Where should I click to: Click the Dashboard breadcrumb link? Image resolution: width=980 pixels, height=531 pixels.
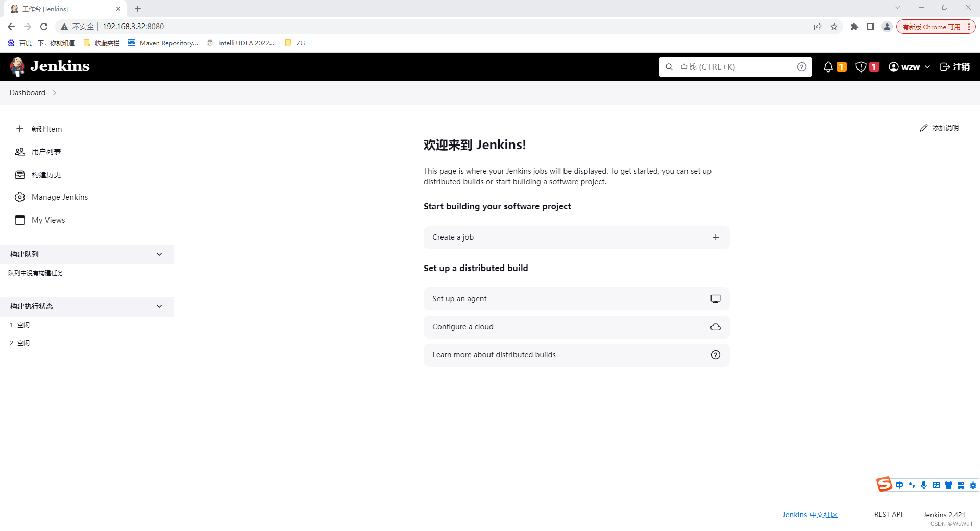click(28, 93)
